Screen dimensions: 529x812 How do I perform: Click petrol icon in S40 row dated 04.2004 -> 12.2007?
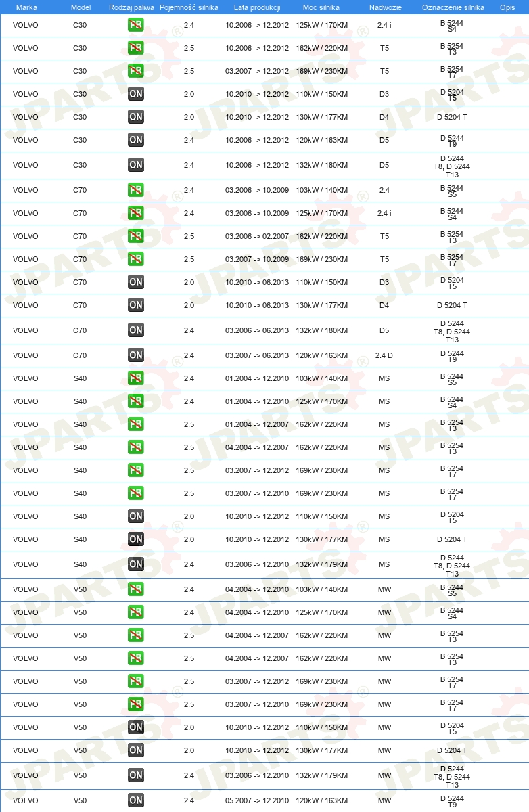pyautogui.click(x=136, y=448)
